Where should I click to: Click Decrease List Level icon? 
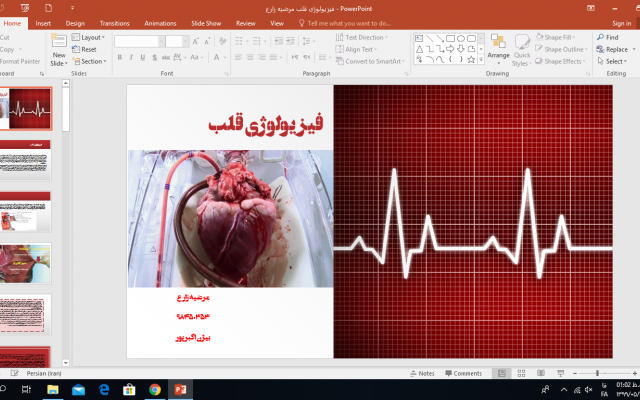click(279, 41)
